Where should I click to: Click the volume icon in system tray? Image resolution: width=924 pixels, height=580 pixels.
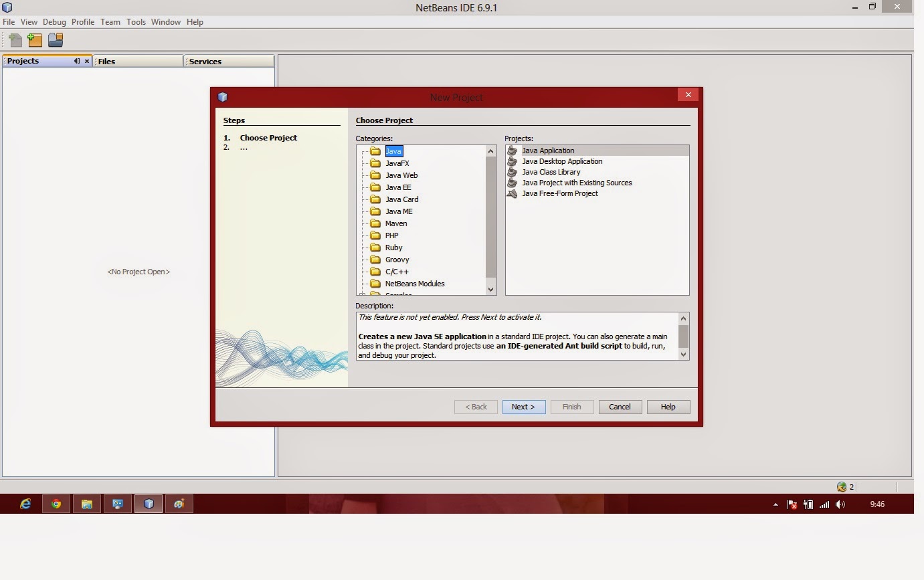point(840,504)
